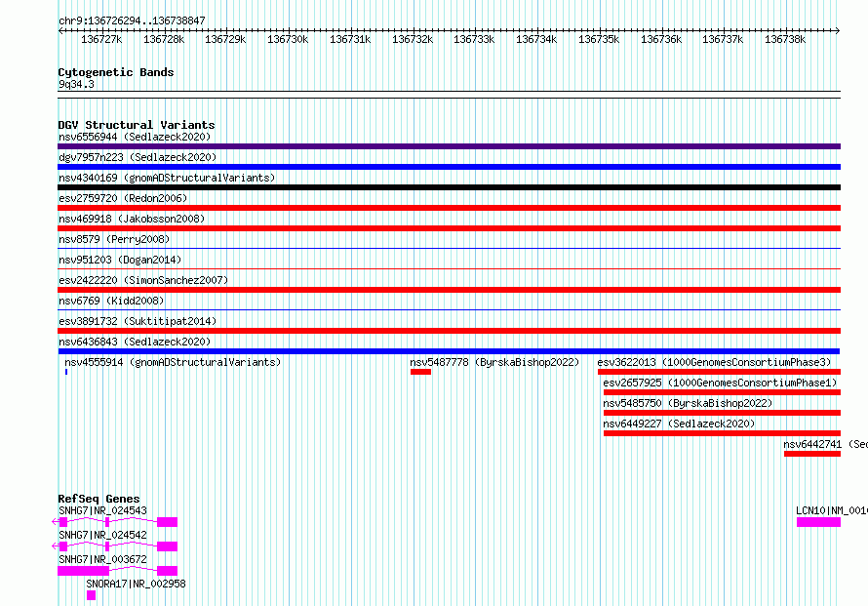Screen dimensions: 868x606
Task: Open the nsv6449227 (Sedlazeck2020) label
Action: pos(679,424)
